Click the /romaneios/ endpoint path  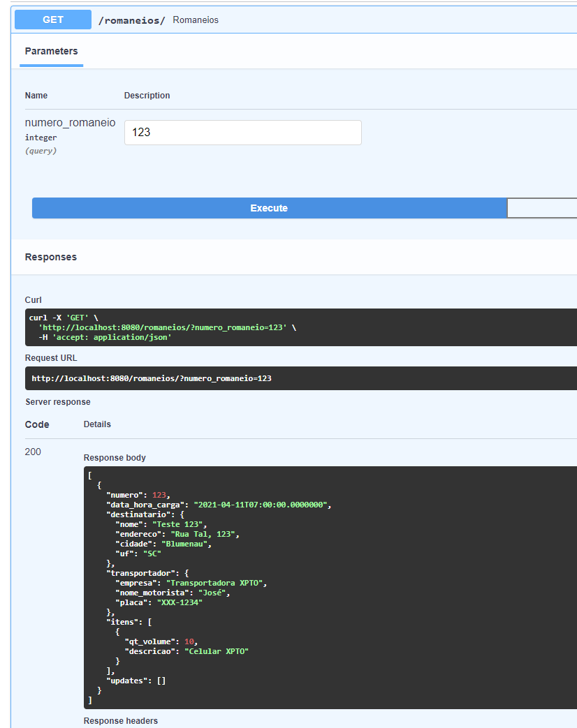coord(131,20)
